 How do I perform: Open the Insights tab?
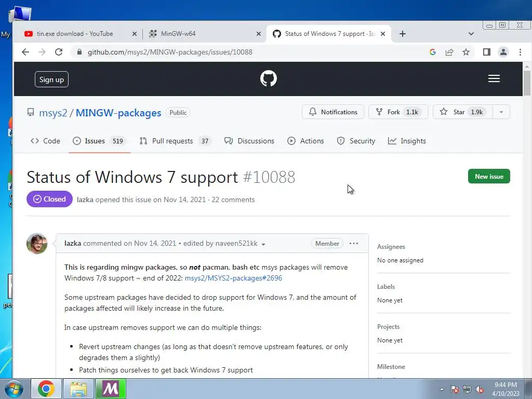coord(407,141)
